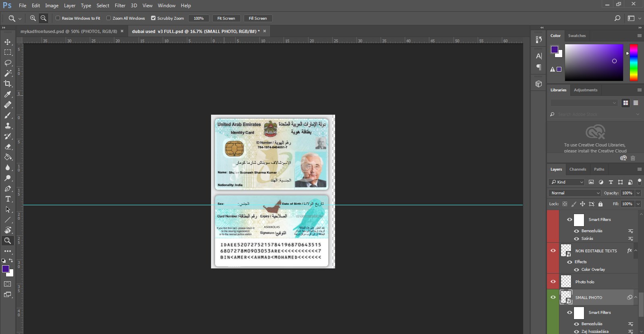Select the Brush tool

(x=8, y=115)
